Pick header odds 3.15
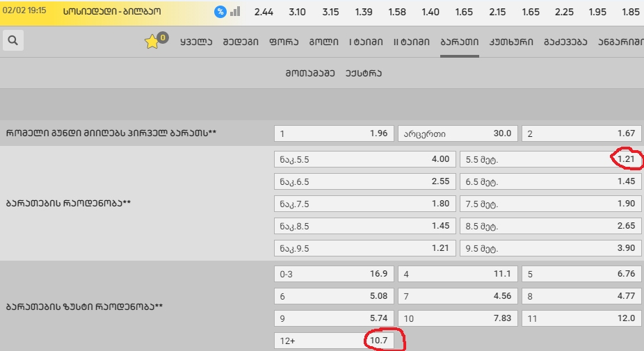Screen dimensions: 644x351 pyautogui.click(x=330, y=12)
